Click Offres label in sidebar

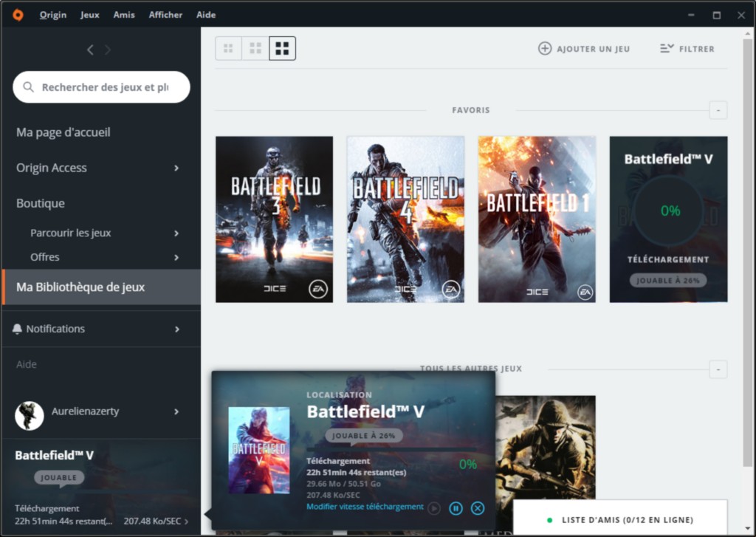click(x=45, y=257)
